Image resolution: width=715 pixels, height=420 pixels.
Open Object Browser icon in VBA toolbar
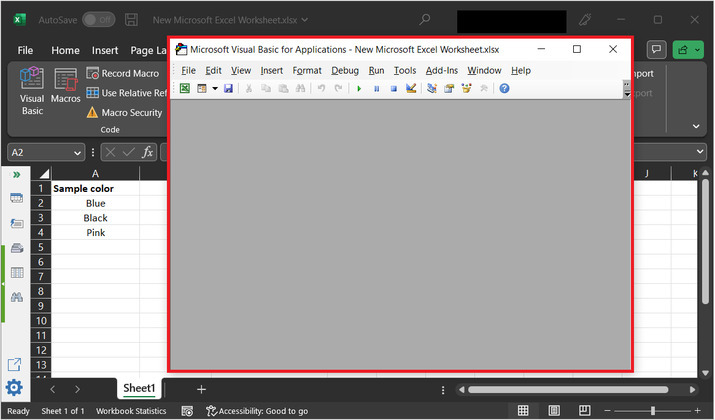coord(466,88)
